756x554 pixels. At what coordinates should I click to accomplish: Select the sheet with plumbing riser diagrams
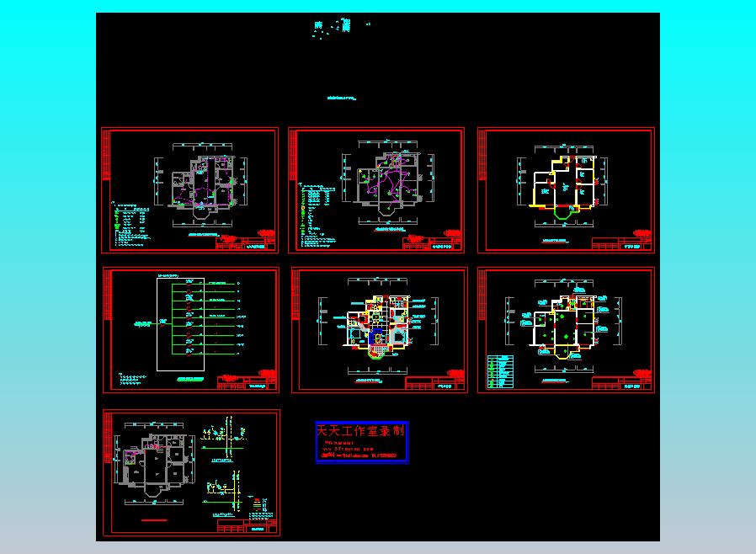tap(191, 472)
